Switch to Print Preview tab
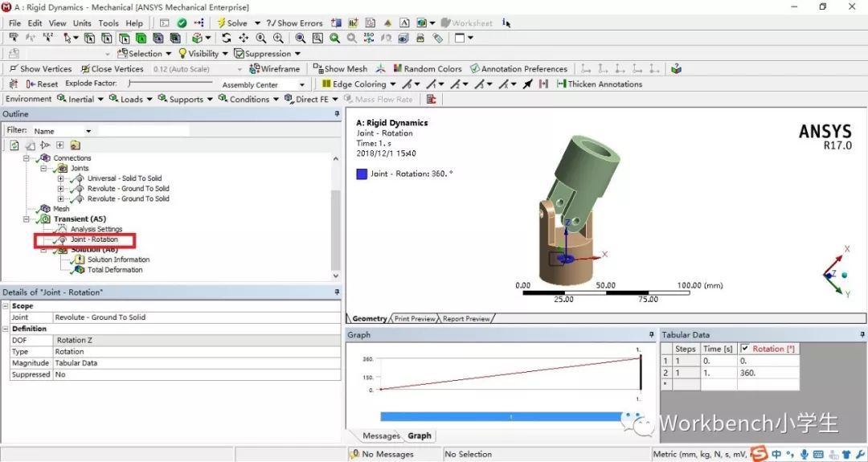Screen dimensions: 868x462 (x=415, y=319)
